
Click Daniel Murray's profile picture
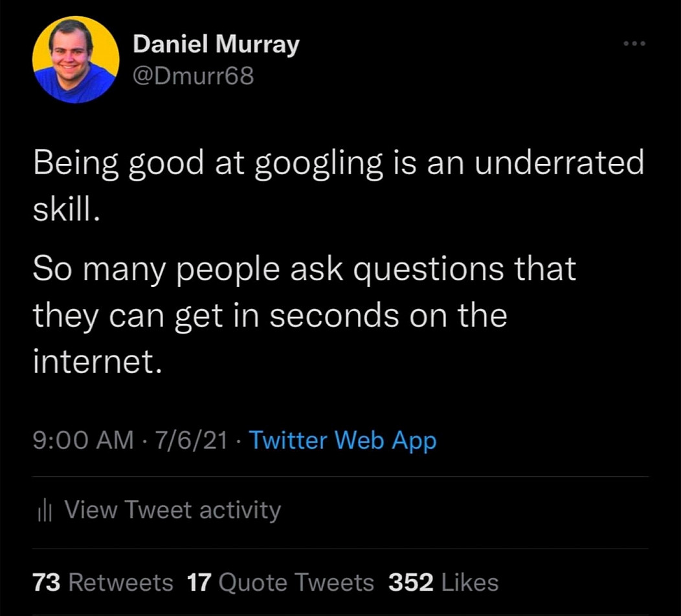[x=76, y=60]
